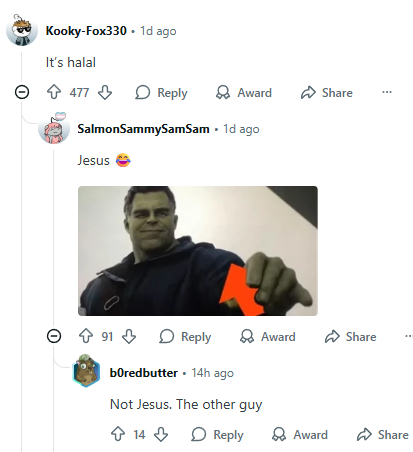Upvote b0redbutter's reply
413x452 pixels.
(118, 434)
